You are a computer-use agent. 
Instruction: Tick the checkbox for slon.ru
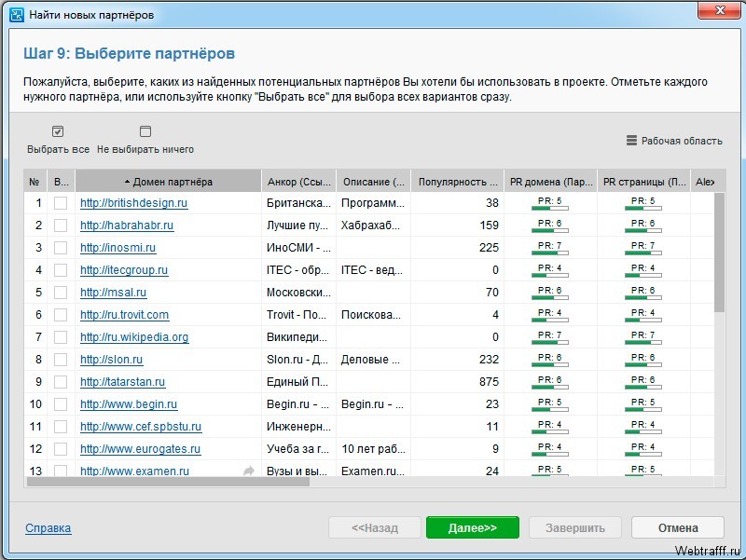coord(61,360)
